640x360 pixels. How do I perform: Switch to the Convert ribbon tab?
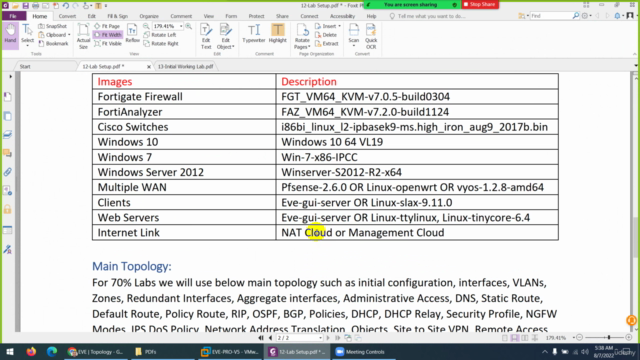(x=67, y=16)
